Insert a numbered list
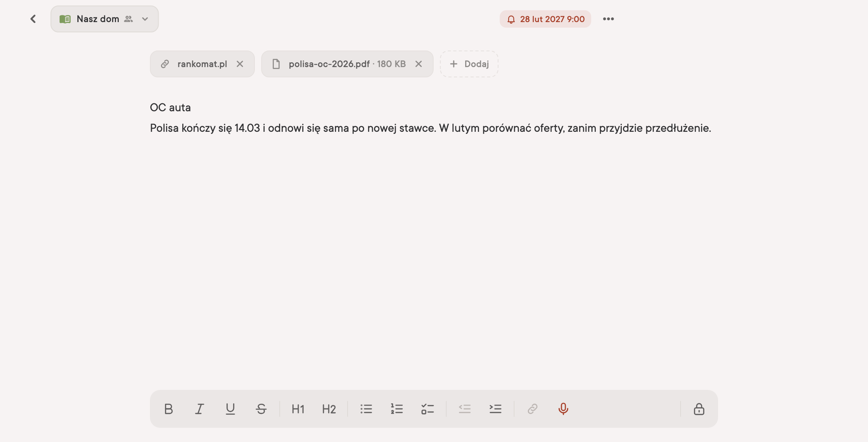The height and width of the screenshot is (442, 868). click(x=397, y=409)
